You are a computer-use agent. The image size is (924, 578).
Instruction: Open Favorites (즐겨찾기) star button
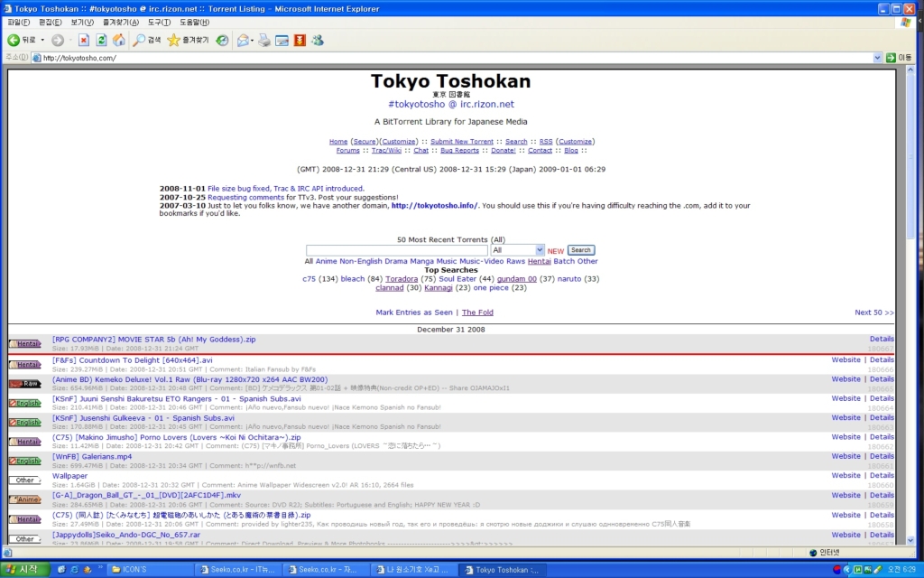coord(188,40)
